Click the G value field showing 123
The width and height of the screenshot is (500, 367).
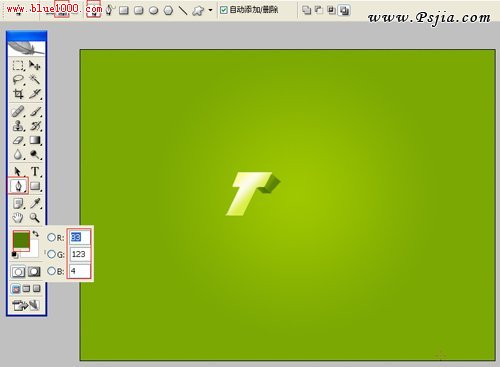(x=79, y=254)
